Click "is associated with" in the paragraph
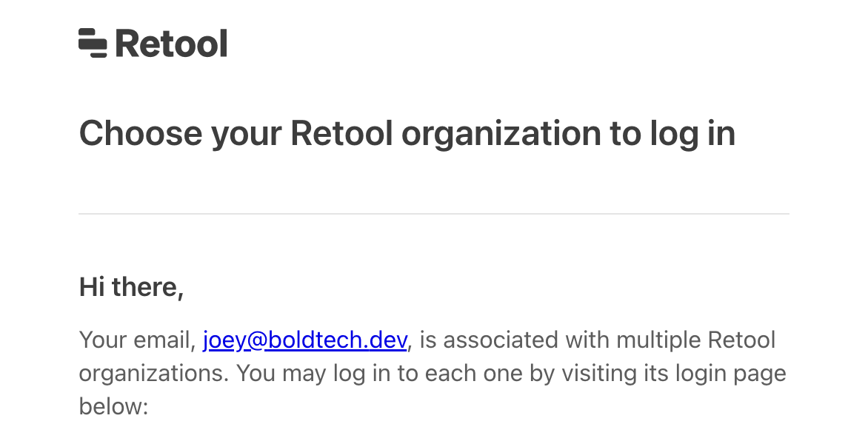This screenshot has height=441, width=868. [514, 340]
